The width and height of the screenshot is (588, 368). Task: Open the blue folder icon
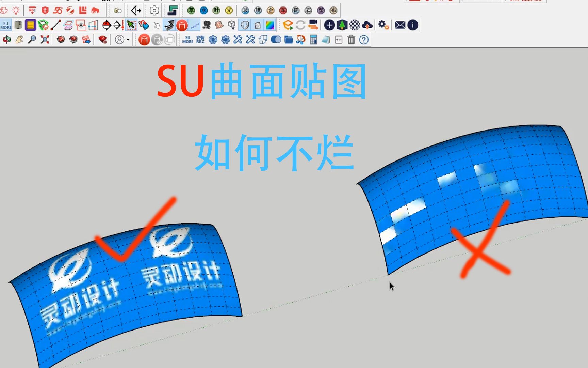(289, 40)
